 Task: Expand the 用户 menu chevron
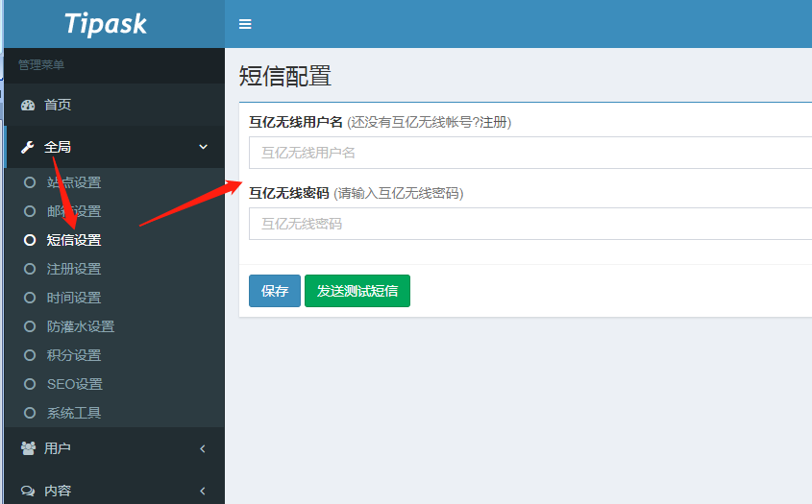[x=203, y=448]
